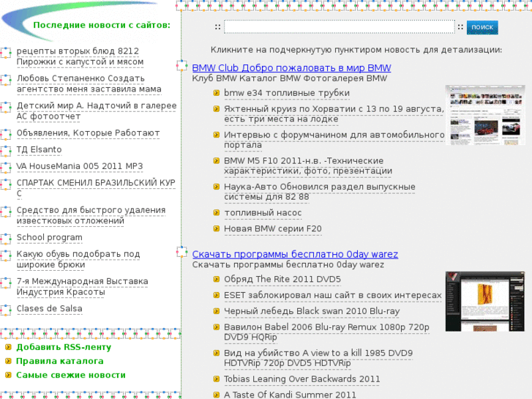Expand Обряд The Rite 2011 DVD5 news
Image resolution: width=532 pixels, height=399 pixels.
click(x=282, y=279)
